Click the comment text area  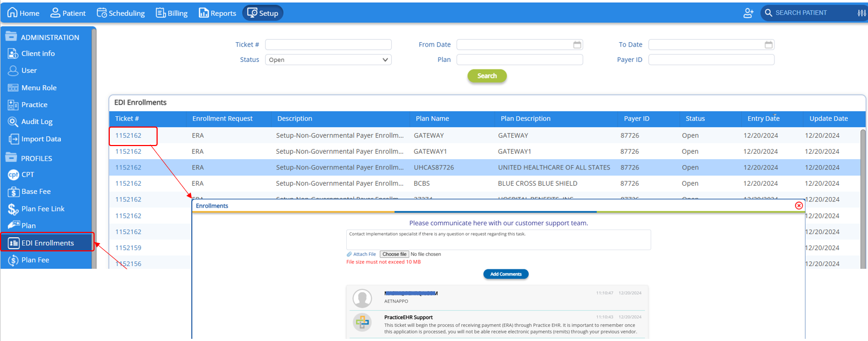click(x=498, y=239)
